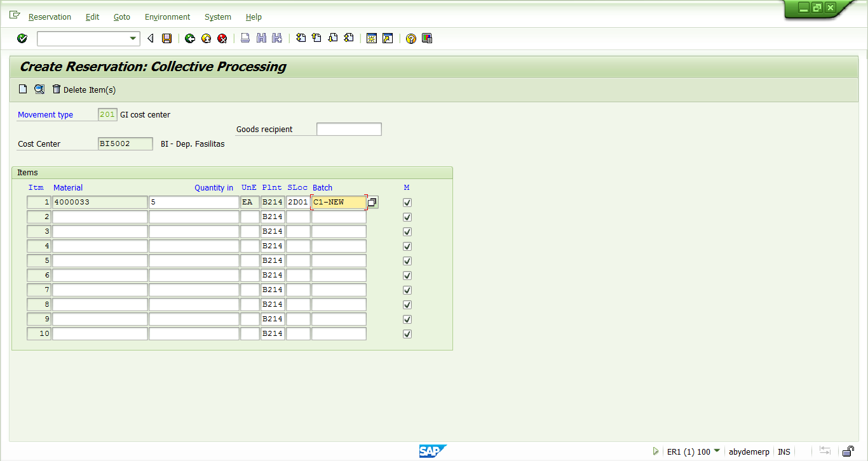Viewport: 868px width, 461px height.
Task: Cancel the transaction via the red X icon
Action: [x=222, y=38]
